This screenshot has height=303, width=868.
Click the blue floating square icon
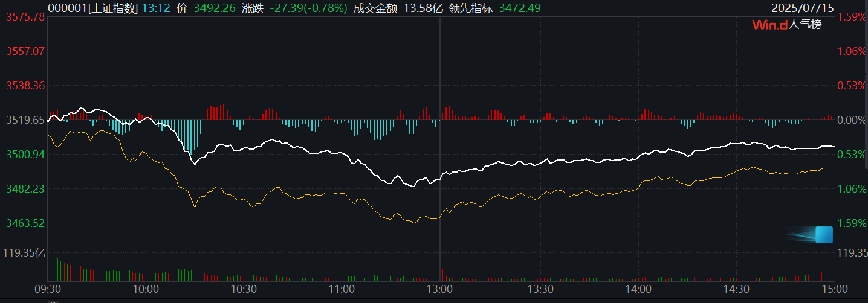coord(824,235)
